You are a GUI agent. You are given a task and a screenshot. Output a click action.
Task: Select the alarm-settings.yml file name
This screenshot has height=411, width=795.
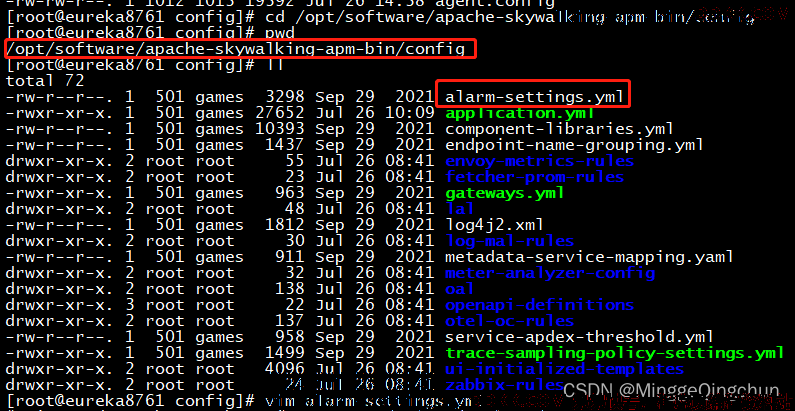coord(534,97)
